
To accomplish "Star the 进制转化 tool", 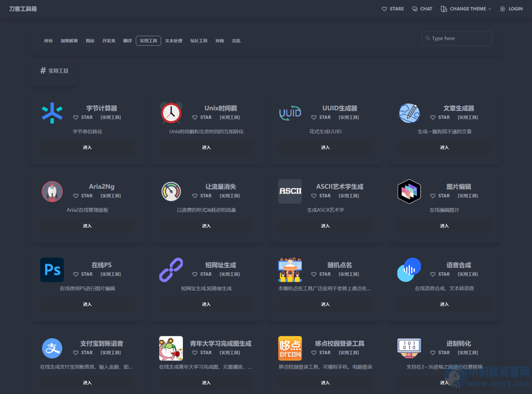I will [440, 353].
